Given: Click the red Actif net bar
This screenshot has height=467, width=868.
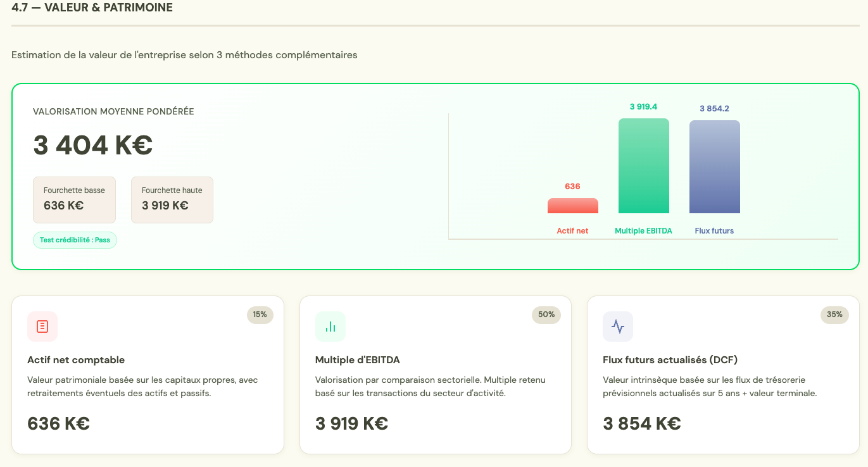Looking at the screenshot, I should pyautogui.click(x=572, y=206).
